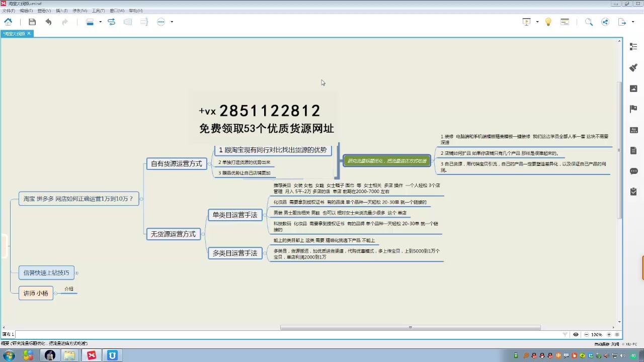Collapse the 淘宝 拼多多 central topic branch
This screenshot has width=644, height=362.
click(x=141, y=199)
